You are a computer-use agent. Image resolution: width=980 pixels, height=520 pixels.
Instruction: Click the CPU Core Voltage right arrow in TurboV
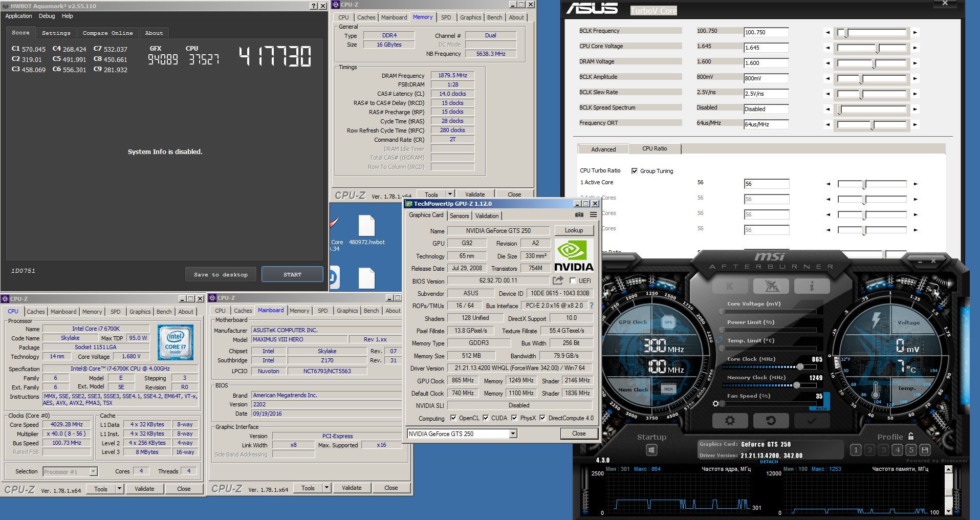click(915, 48)
